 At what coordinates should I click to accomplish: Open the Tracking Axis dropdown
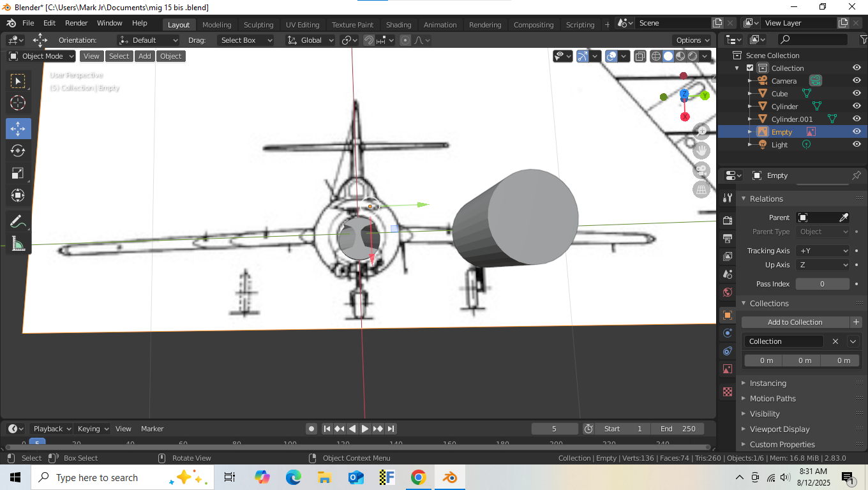823,251
